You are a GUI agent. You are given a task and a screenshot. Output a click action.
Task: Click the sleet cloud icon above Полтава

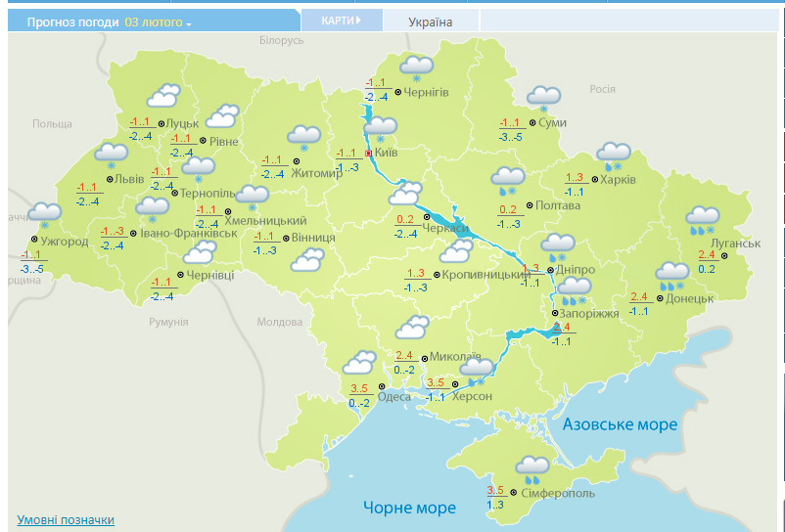point(508,182)
